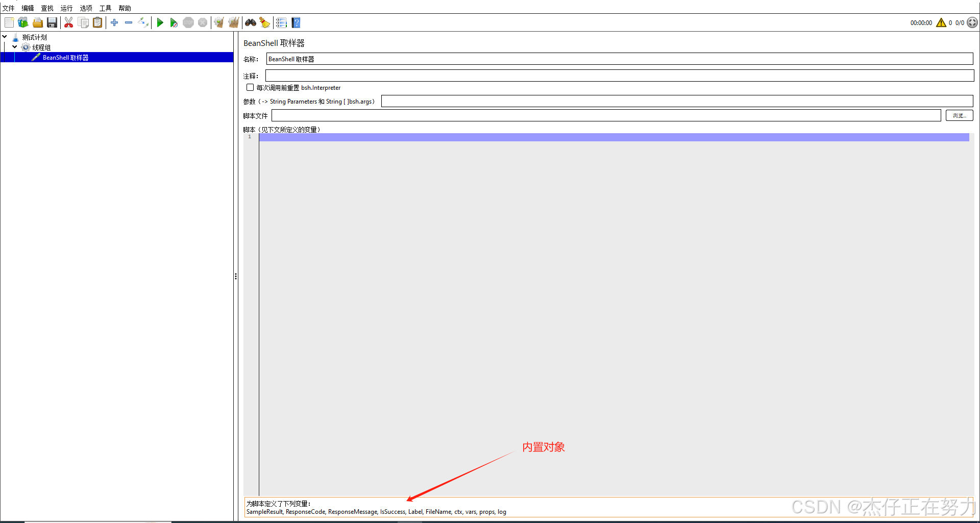Click the 参数 parameters input field
Image resolution: width=980 pixels, height=523 pixels.
coord(677,101)
